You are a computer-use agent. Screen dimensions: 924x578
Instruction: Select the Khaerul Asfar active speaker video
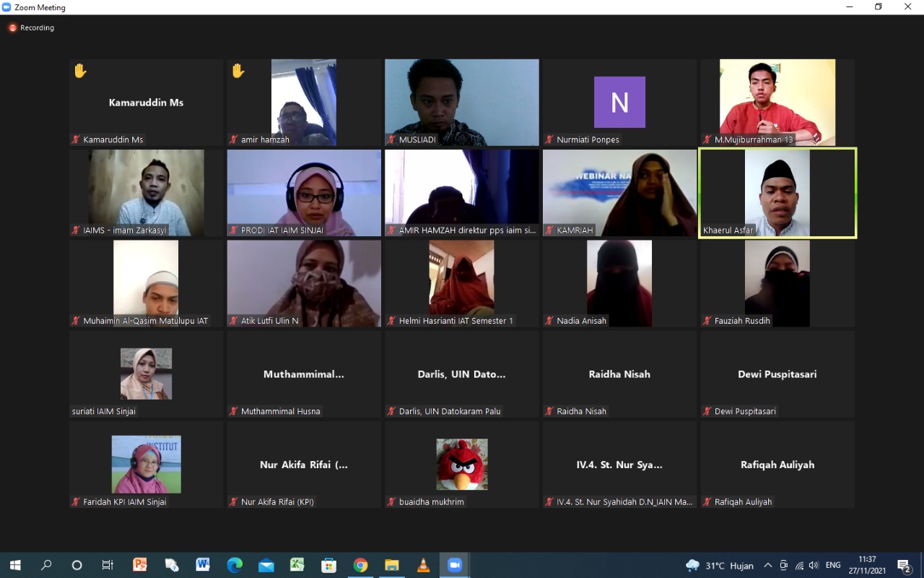click(x=777, y=192)
